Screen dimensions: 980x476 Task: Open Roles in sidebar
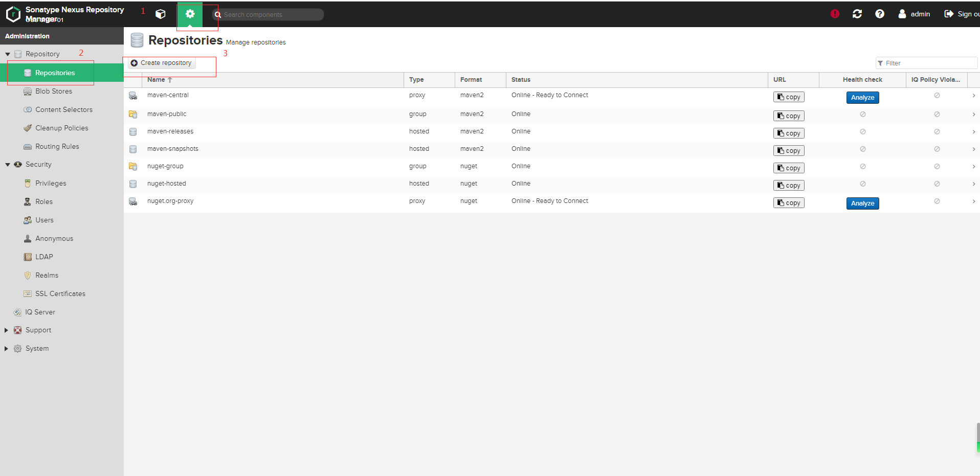[x=44, y=201]
